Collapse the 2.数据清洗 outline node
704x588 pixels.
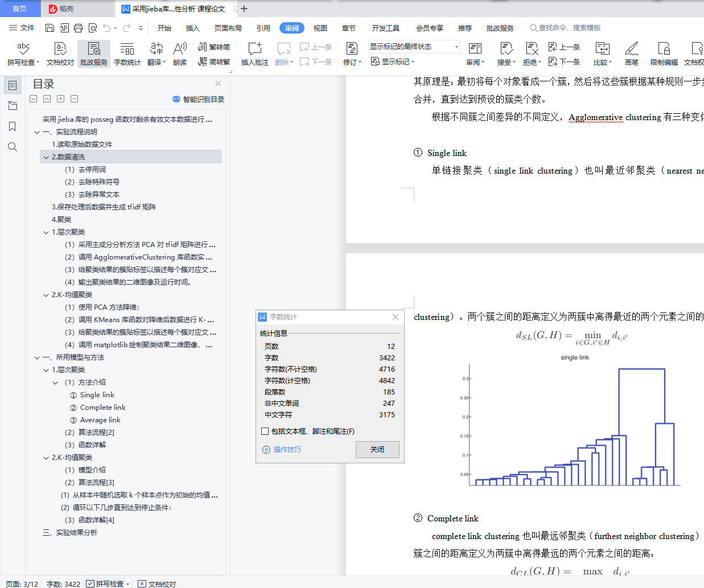(x=46, y=157)
